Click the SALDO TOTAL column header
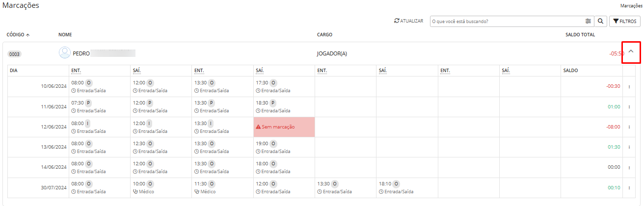The width and height of the screenshot is (644, 206). pos(580,35)
